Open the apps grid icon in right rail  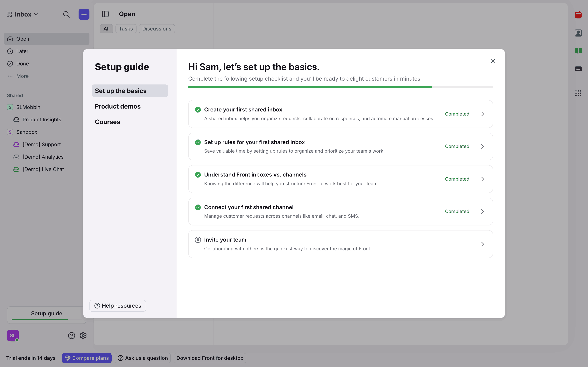coord(578,93)
